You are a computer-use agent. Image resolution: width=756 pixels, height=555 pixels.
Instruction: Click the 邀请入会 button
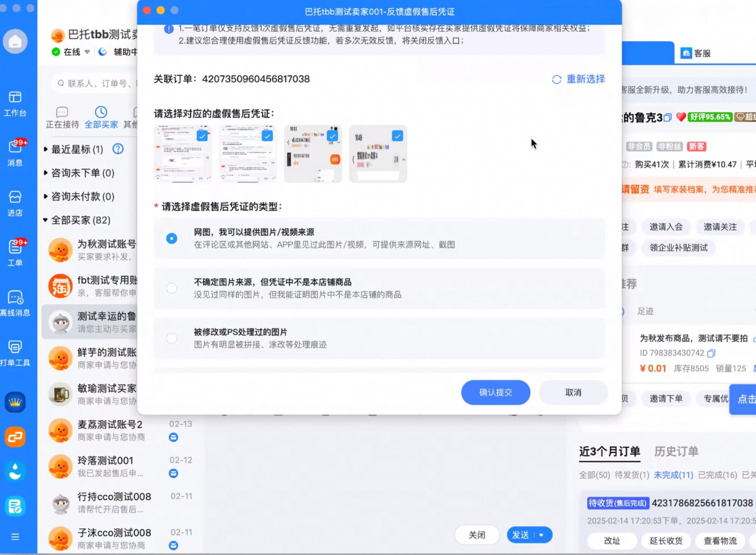[666, 227]
